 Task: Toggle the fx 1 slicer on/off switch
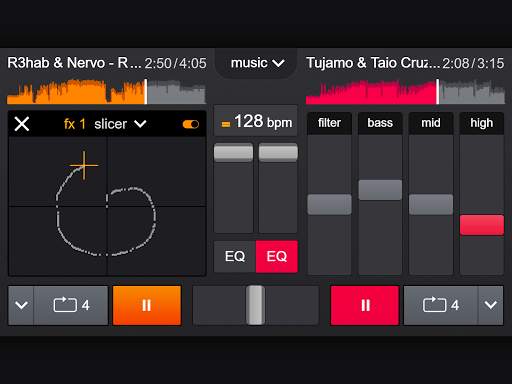191,124
